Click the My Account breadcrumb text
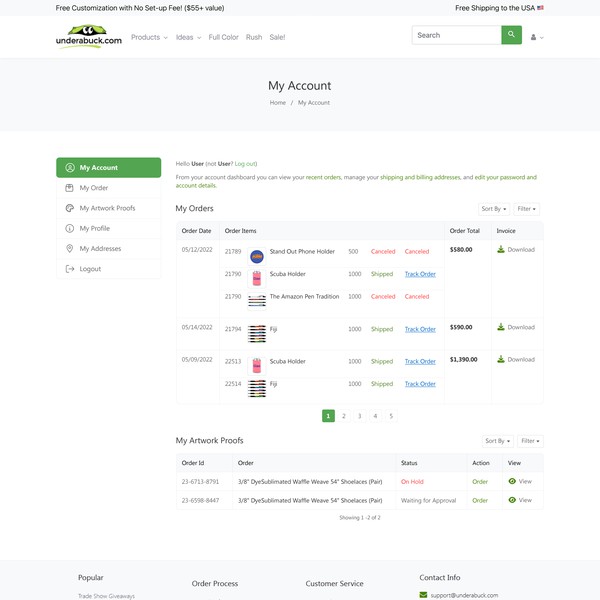Image resolution: width=600 pixels, height=600 pixels. (314, 103)
